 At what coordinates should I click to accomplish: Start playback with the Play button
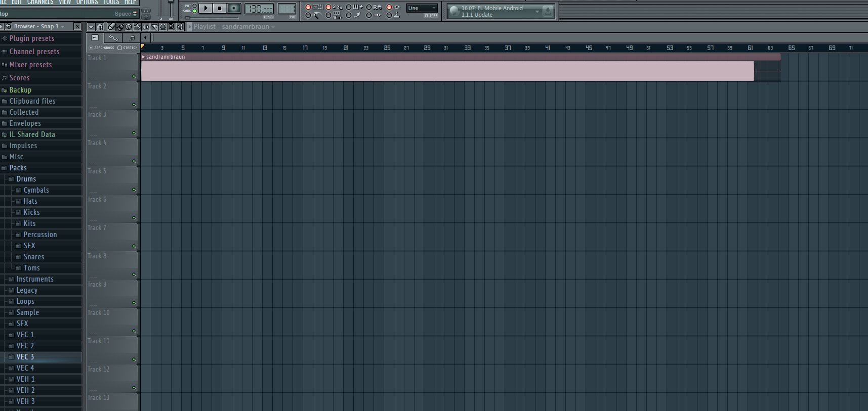(205, 8)
